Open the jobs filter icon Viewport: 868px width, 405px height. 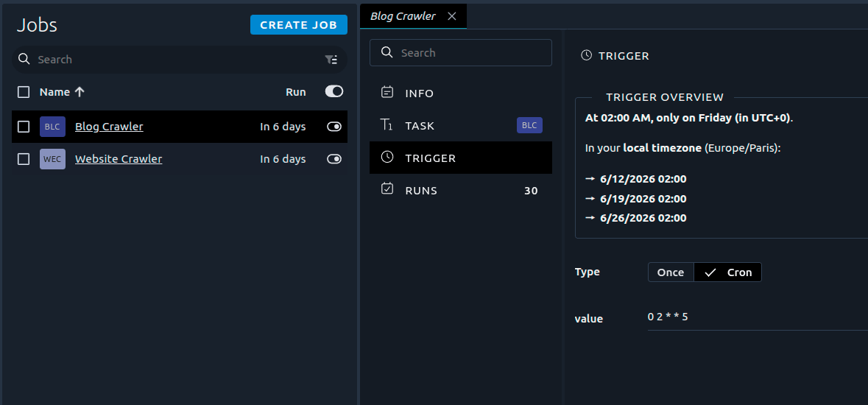(331, 60)
